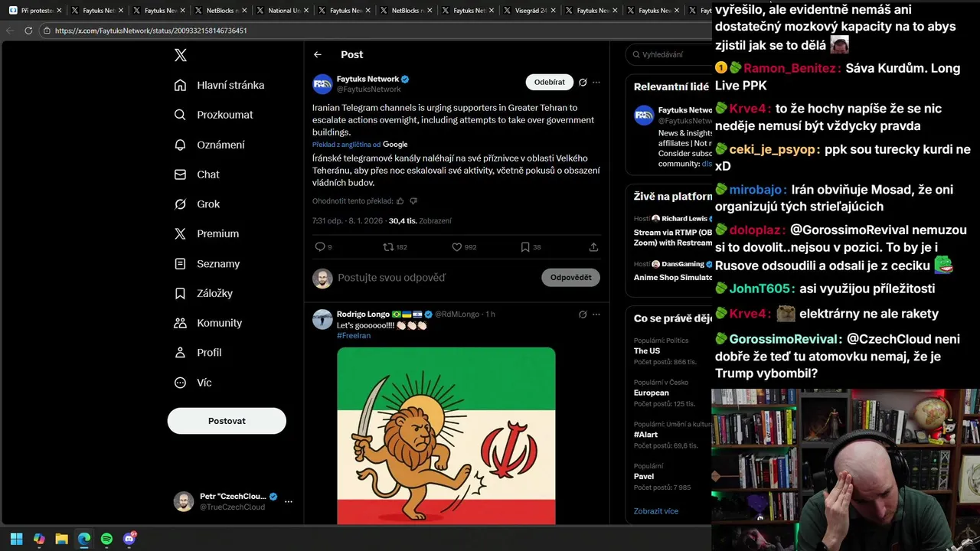Open the lion flag image
This screenshot has height=551, width=980.
coord(446,436)
